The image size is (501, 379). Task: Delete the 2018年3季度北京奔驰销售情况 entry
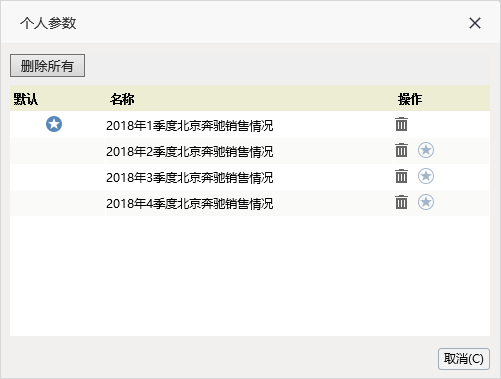click(x=401, y=176)
